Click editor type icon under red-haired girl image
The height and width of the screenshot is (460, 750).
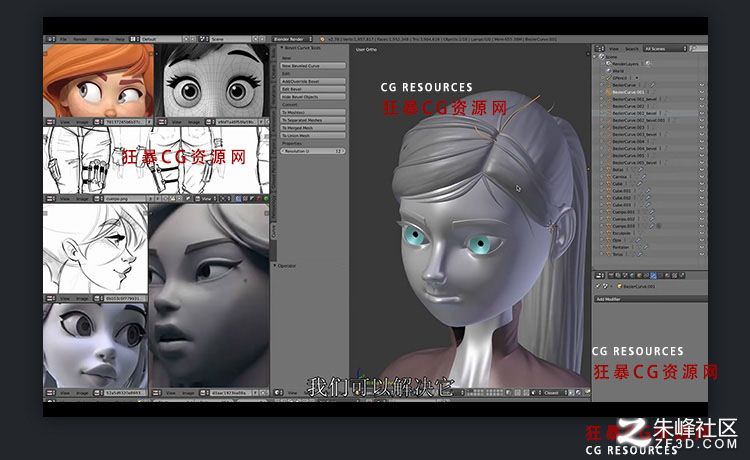[x=50, y=122]
